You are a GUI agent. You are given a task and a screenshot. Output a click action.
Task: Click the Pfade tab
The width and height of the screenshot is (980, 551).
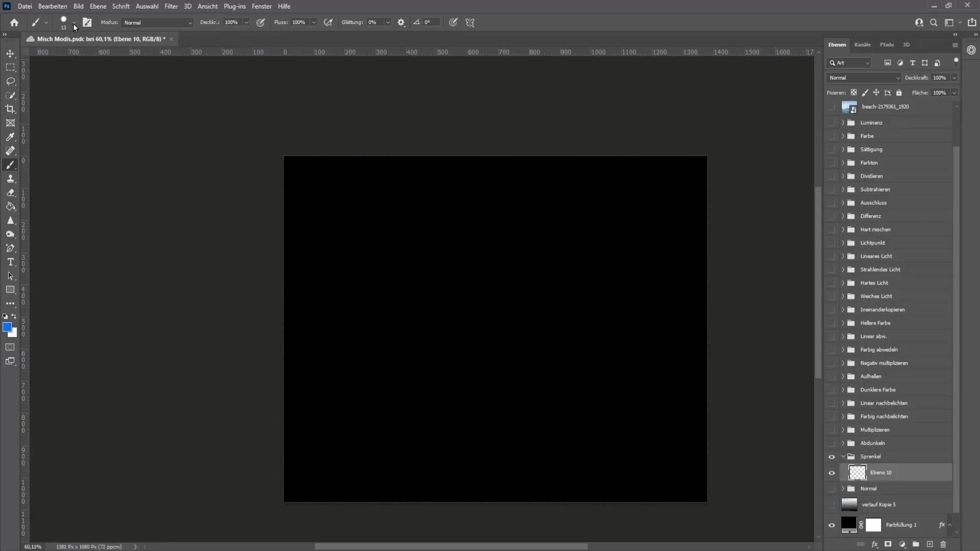coord(887,44)
